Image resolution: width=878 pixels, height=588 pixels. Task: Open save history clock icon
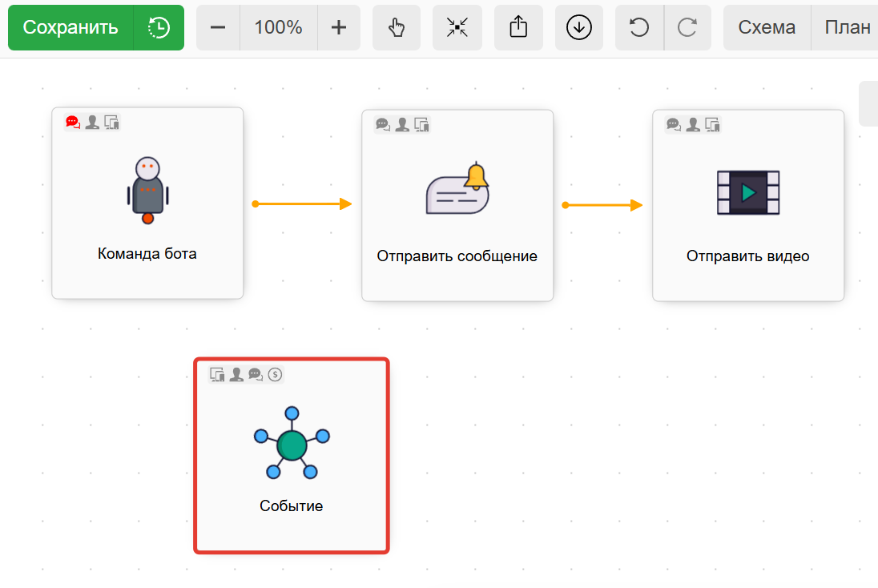(x=159, y=27)
